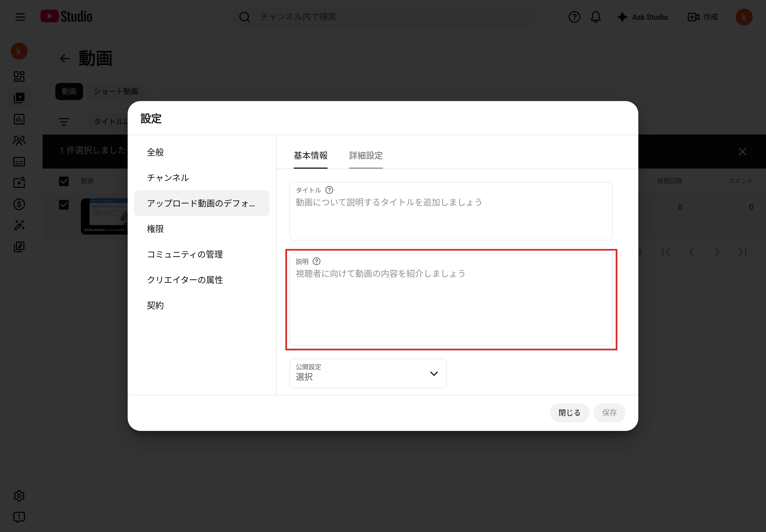766x532 pixels.
Task: Toggle the select-all checkbox in header row
Action: point(64,181)
